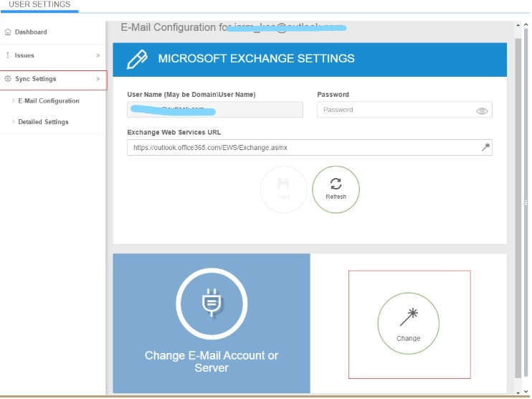Collapse the Sync Settings chevron arrow
The height and width of the screenshot is (399, 532).
point(98,79)
